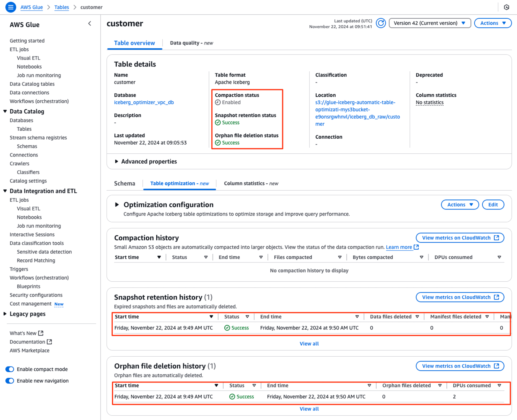The width and height of the screenshot is (517, 420).
Task: Open Optimization configuration Actions dropdown
Action: 460,205
